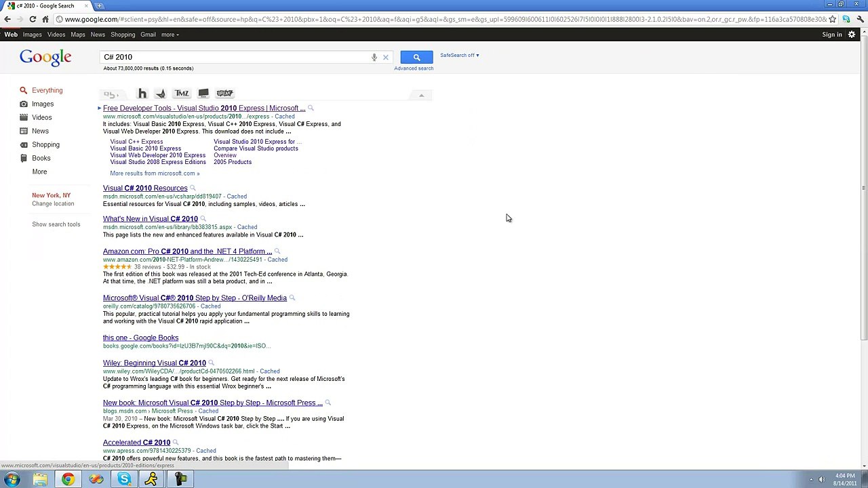
Task: Expand More in the left sidebar
Action: point(39,171)
